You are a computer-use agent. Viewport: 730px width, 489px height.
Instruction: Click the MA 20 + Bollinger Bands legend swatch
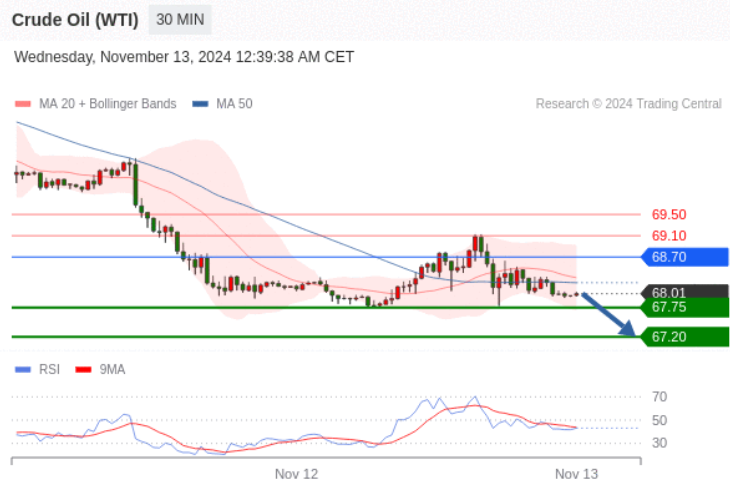pyautogui.click(x=23, y=104)
